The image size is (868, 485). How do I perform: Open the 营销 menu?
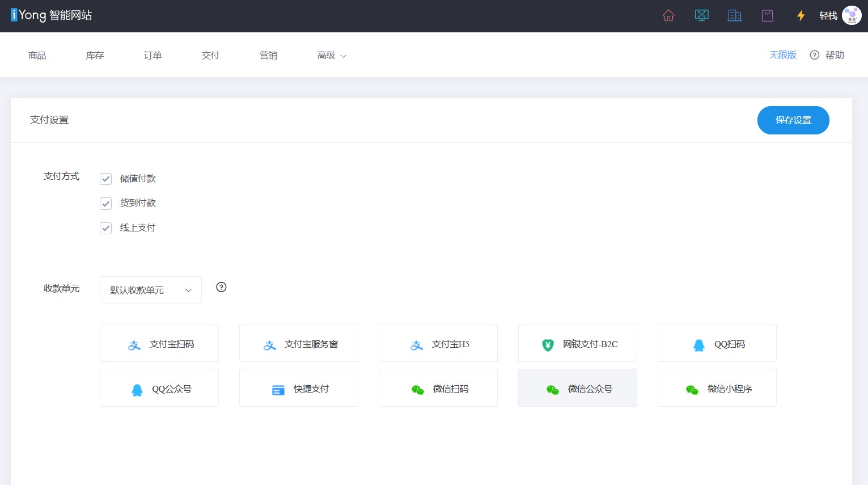268,55
